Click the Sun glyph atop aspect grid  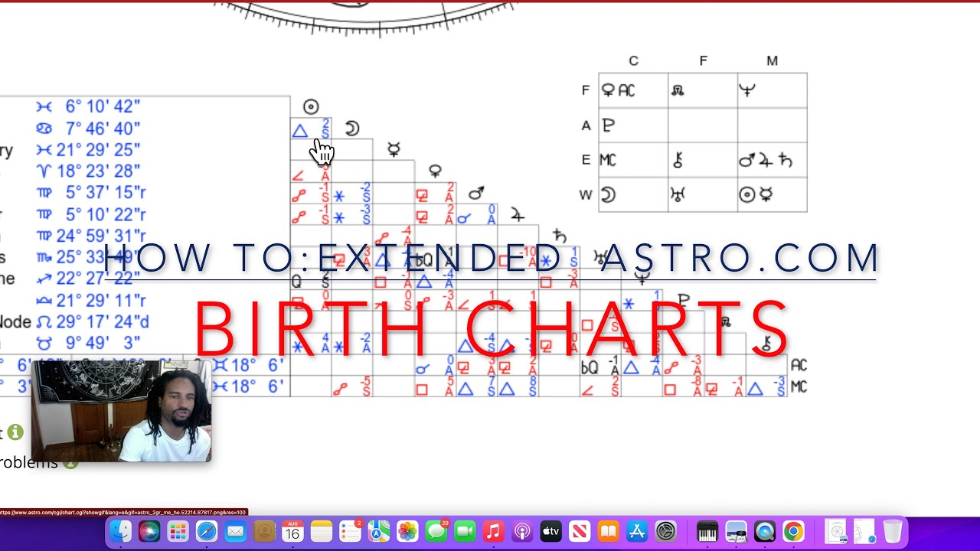(x=310, y=107)
